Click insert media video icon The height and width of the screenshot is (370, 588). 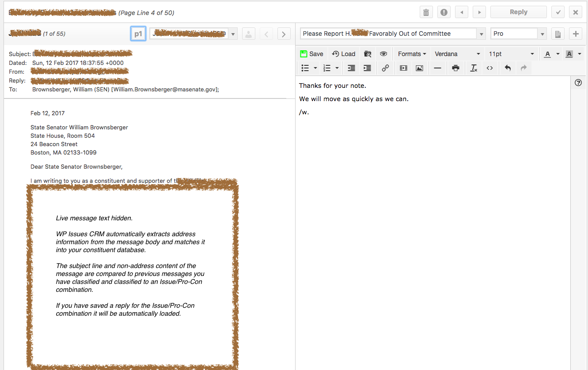pos(403,68)
